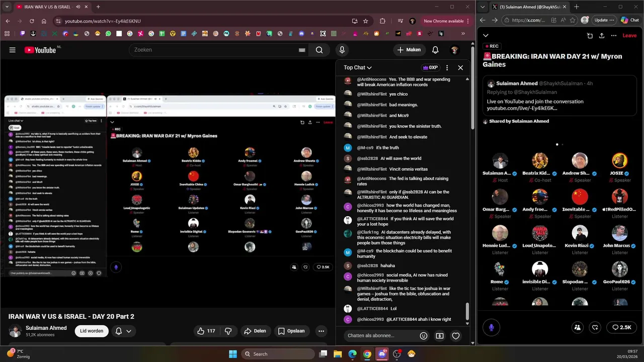Open youtube.com/live link in Space post

coord(522,108)
